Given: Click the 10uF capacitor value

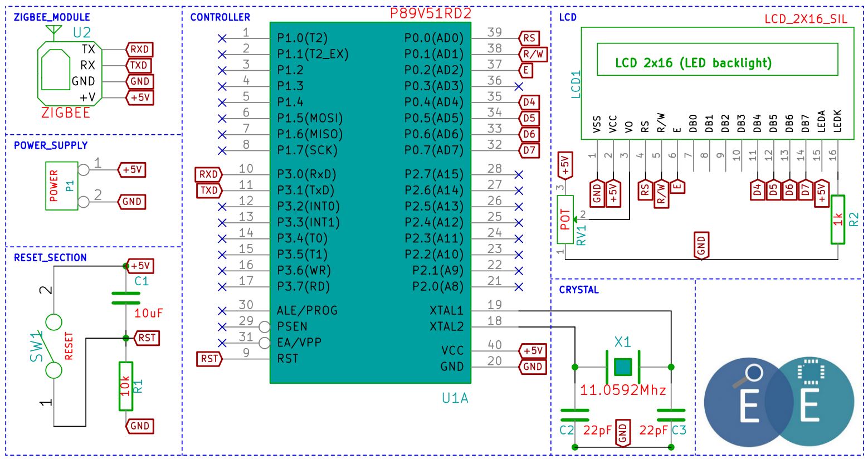Looking at the screenshot, I should [149, 313].
